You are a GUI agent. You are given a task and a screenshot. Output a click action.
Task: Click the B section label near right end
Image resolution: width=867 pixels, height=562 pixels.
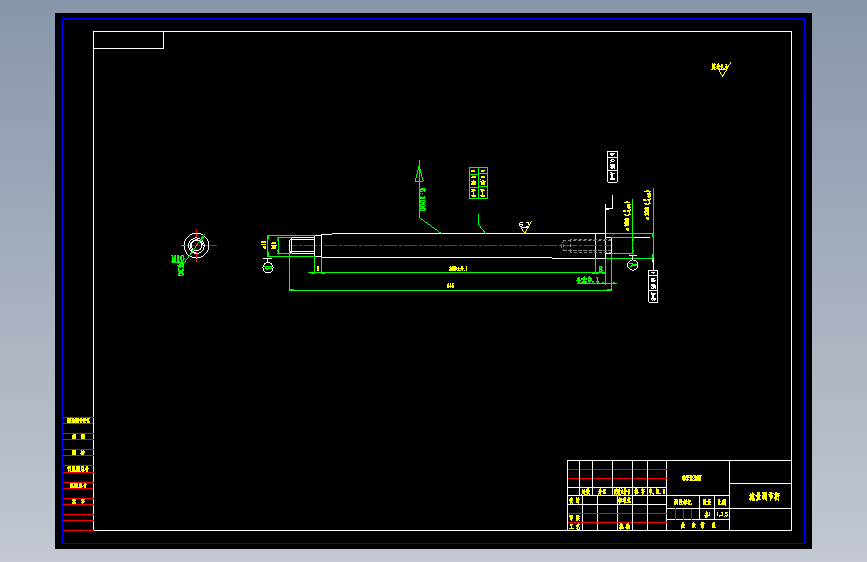(601, 269)
